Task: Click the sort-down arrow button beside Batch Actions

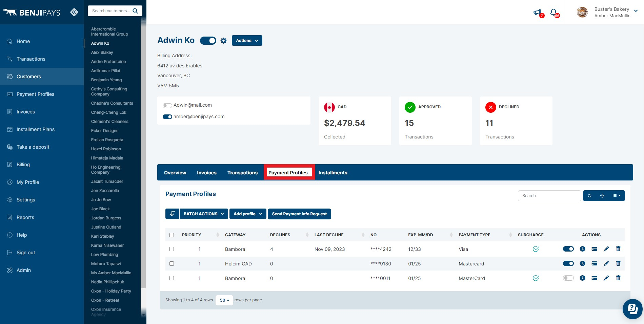Action: pyautogui.click(x=172, y=214)
